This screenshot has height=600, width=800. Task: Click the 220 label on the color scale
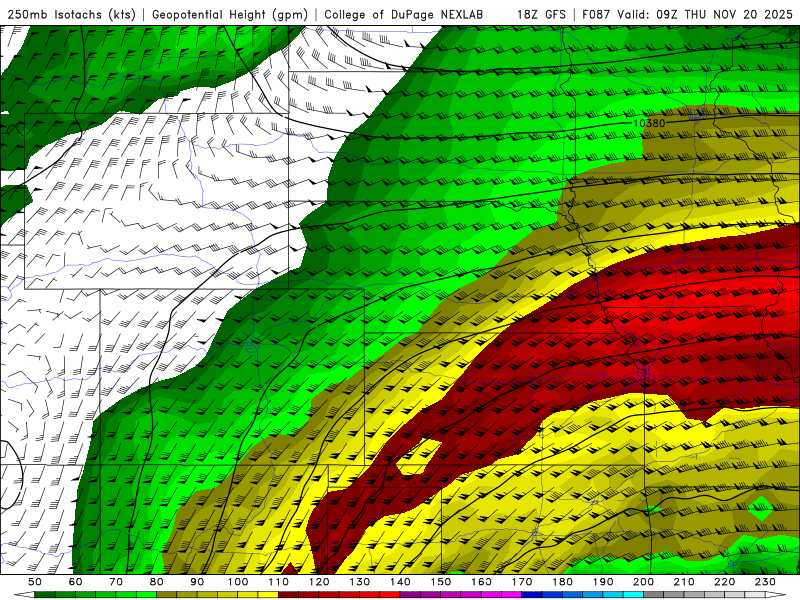tap(725, 582)
